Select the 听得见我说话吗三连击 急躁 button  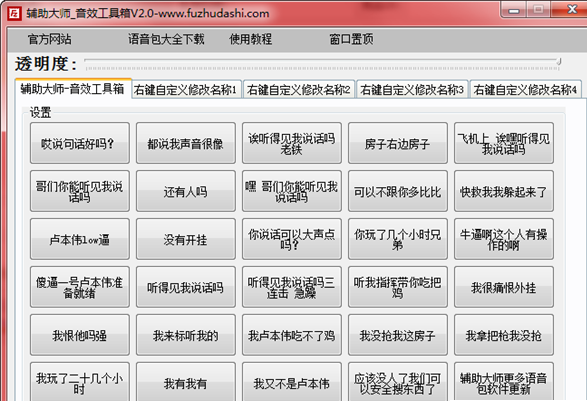pyautogui.click(x=292, y=287)
